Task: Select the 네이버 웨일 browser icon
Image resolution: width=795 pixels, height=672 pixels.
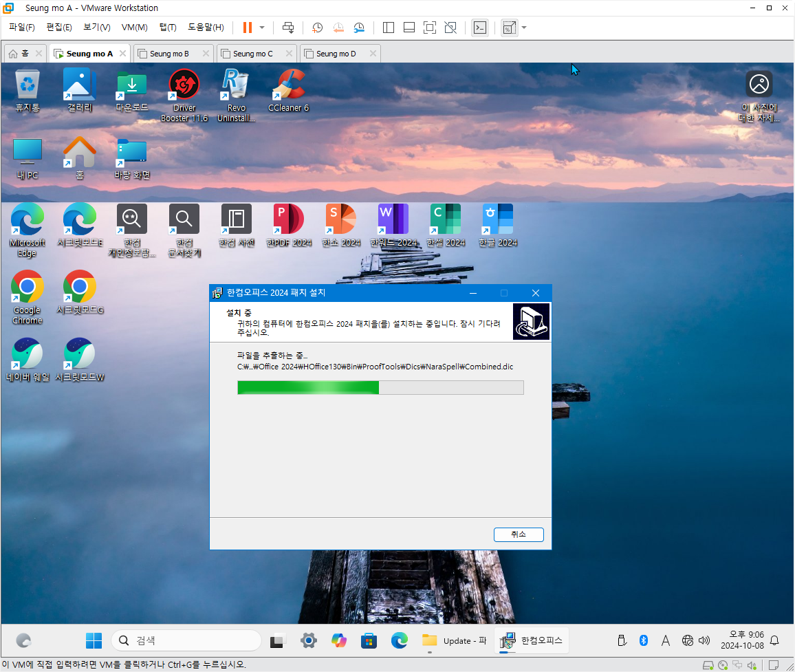Action: tap(28, 360)
